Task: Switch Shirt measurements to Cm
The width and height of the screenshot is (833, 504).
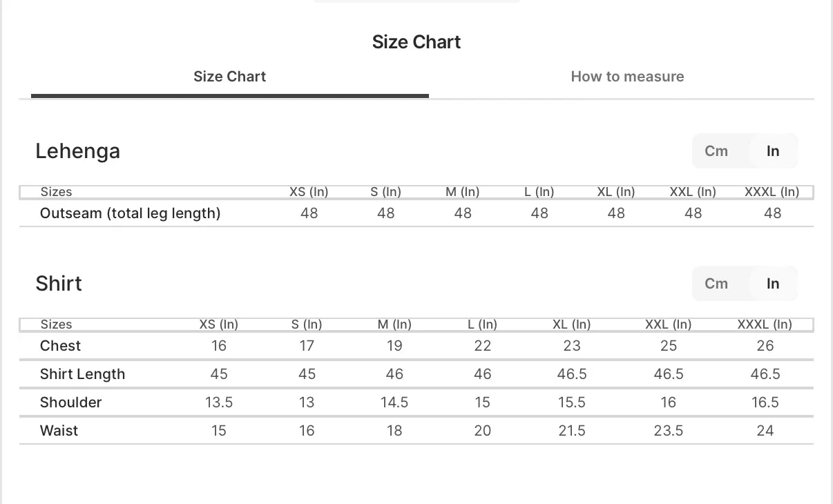Action: tap(716, 284)
